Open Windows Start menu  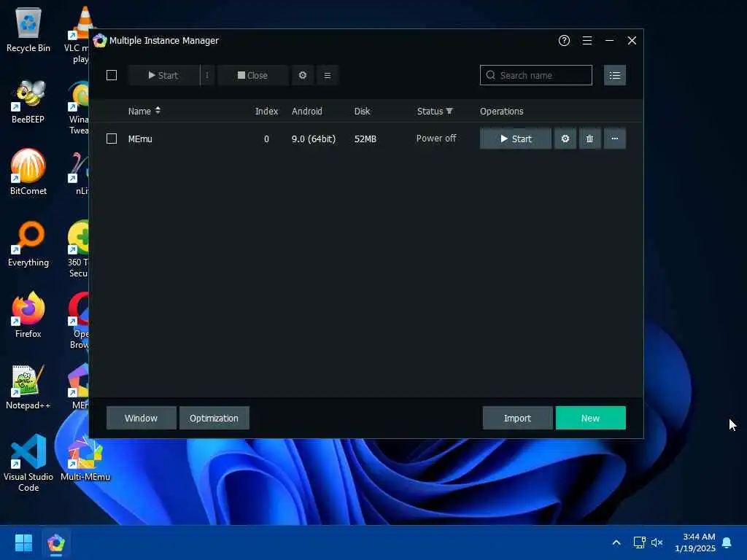point(23,542)
